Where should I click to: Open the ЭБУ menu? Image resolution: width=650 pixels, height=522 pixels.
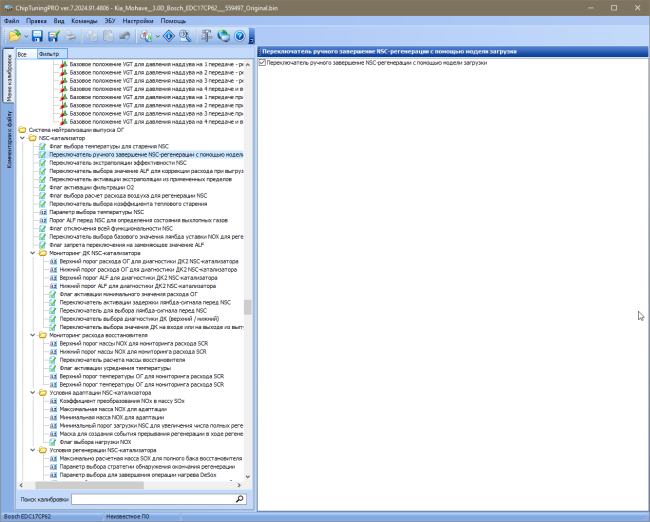click(110, 21)
